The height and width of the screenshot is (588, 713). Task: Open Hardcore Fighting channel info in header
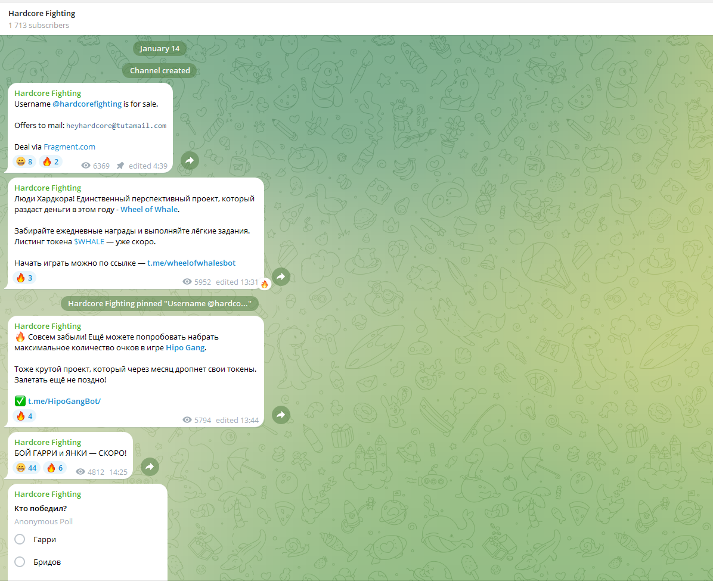pos(42,14)
